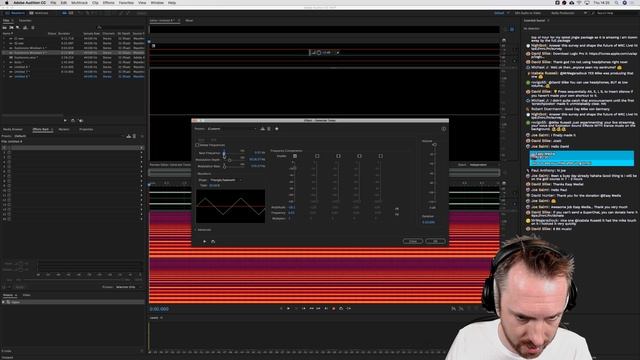Select Edit Audio to Video workspace
The width and height of the screenshot is (640, 360).
coord(528,13)
